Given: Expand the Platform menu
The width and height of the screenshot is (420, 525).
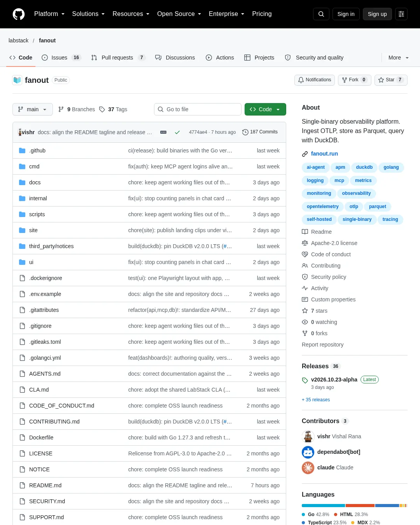Looking at the screenshot, I should pos(49,14).
